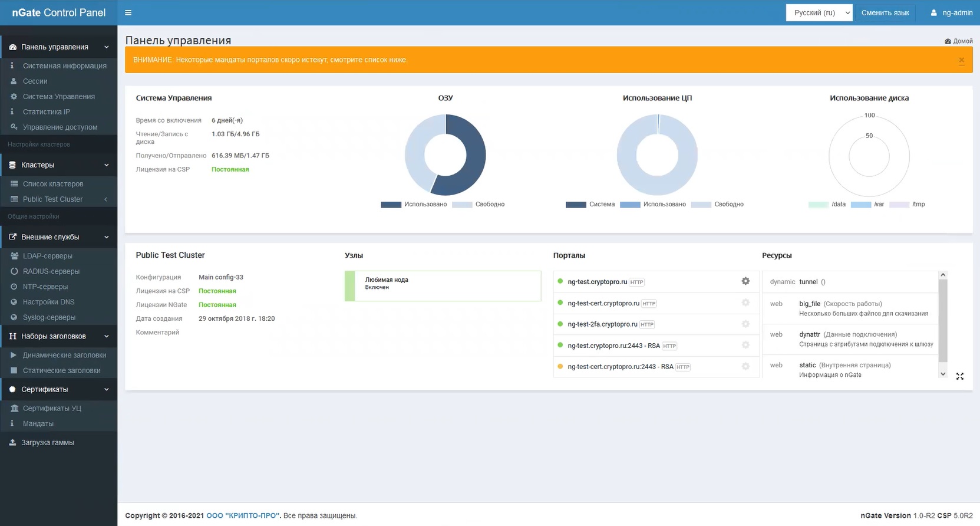Click the resources list scrollbar down arrow

943,374
